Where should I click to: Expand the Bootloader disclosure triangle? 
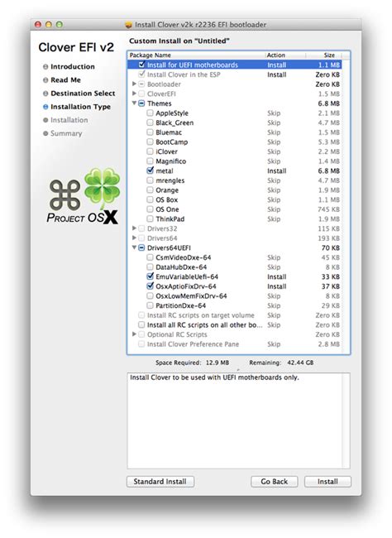click(x=134, y=84)
